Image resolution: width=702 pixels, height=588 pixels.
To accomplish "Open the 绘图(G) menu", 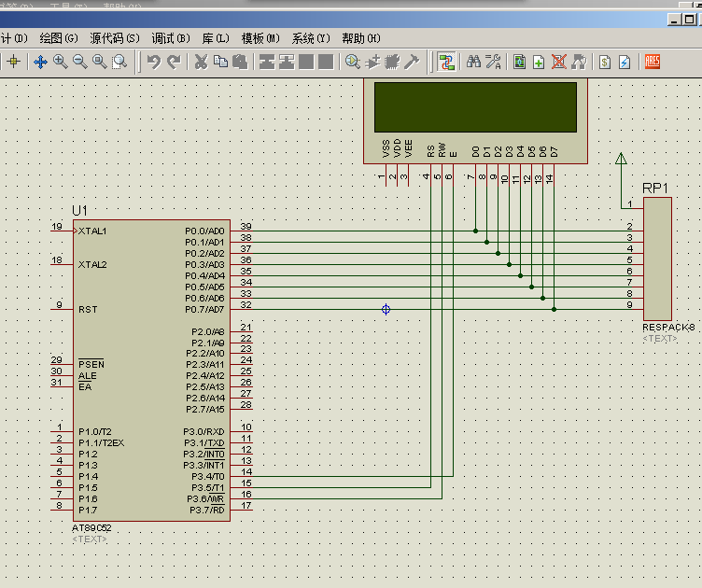I will tap(59, 38).
